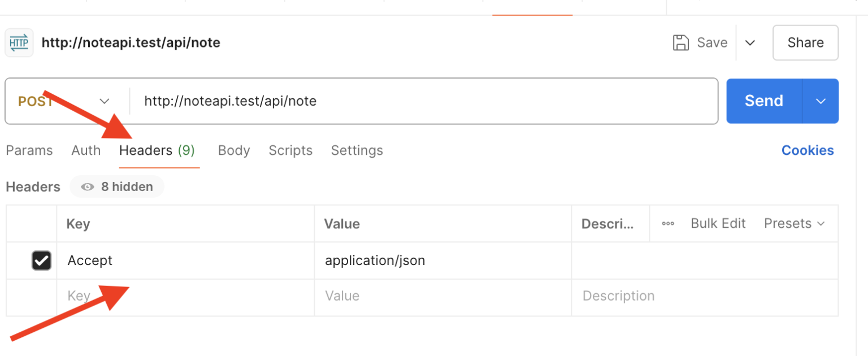Open the Settings tab
The image size is (868, 356).
click(x=357, y=150)
